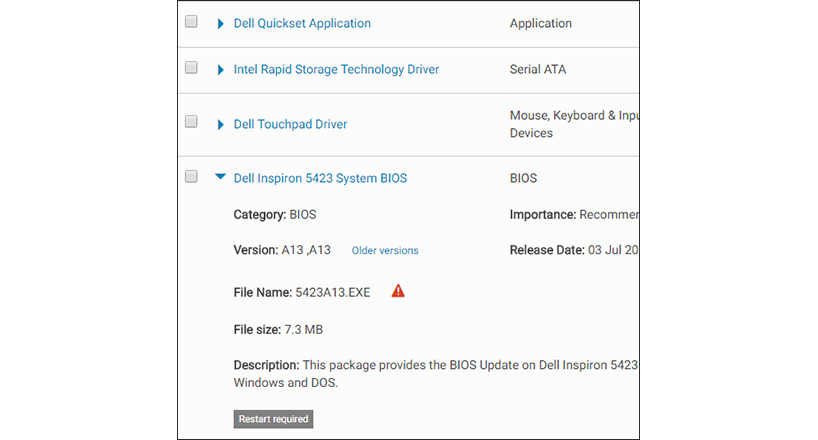Open the Dell Touchpad Driver link

pos(290,124)
